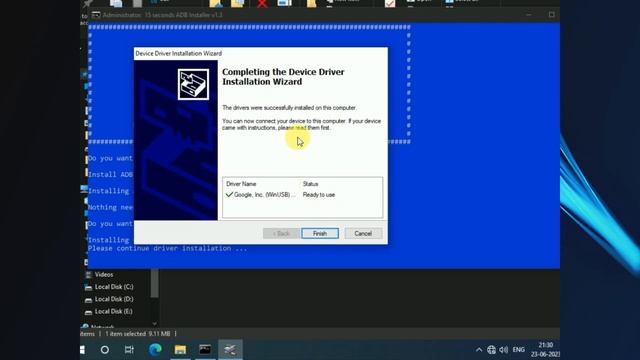
Task: Open Task View on the taskbar
Action: click(x=129, y=350)
